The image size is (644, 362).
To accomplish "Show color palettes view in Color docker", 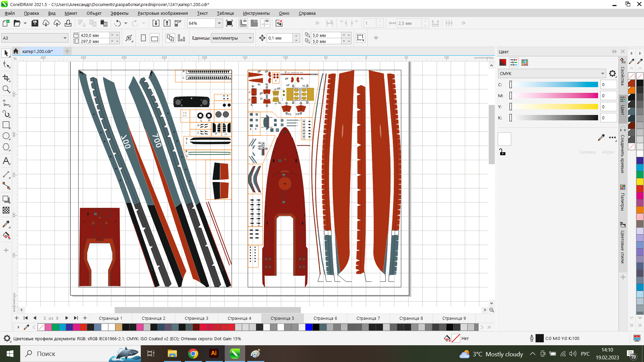I will [525, 62].
